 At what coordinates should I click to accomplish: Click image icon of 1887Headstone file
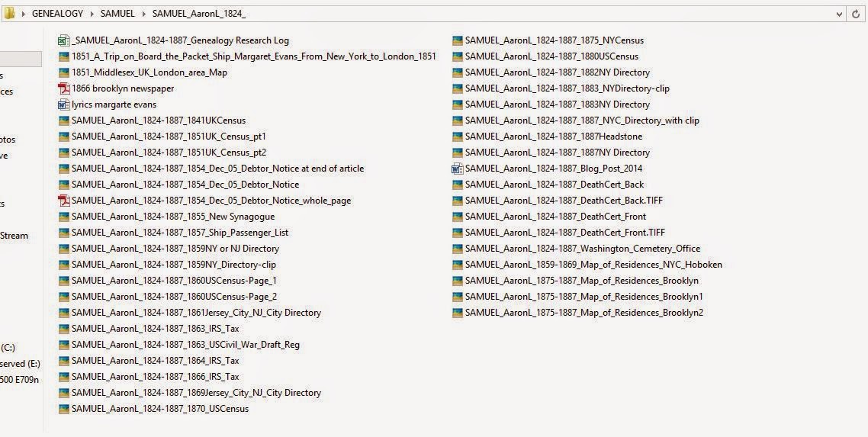pos(458,137)
